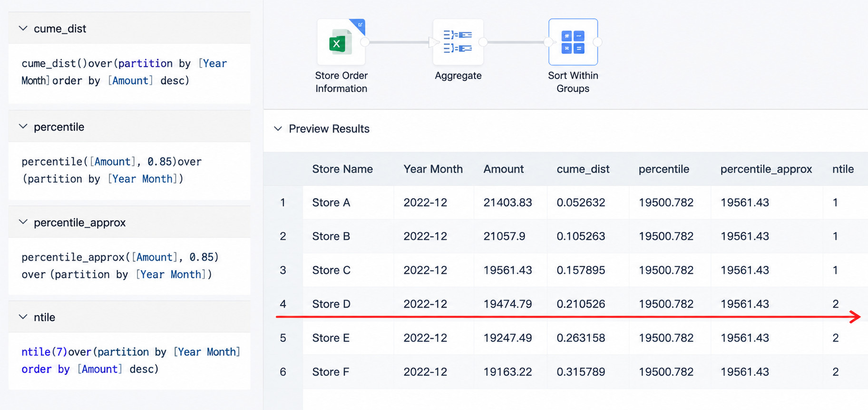Click the cume_dist column header
868x410 pixels.
[583, 169]
